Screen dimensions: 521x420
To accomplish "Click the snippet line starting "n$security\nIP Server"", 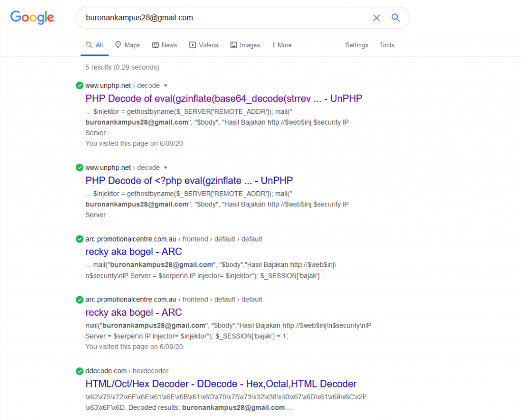I will click(206, 276).
